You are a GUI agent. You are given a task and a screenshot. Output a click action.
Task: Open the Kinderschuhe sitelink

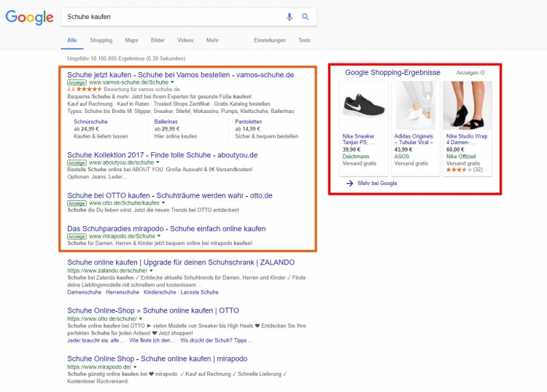(x=160, y=292)
